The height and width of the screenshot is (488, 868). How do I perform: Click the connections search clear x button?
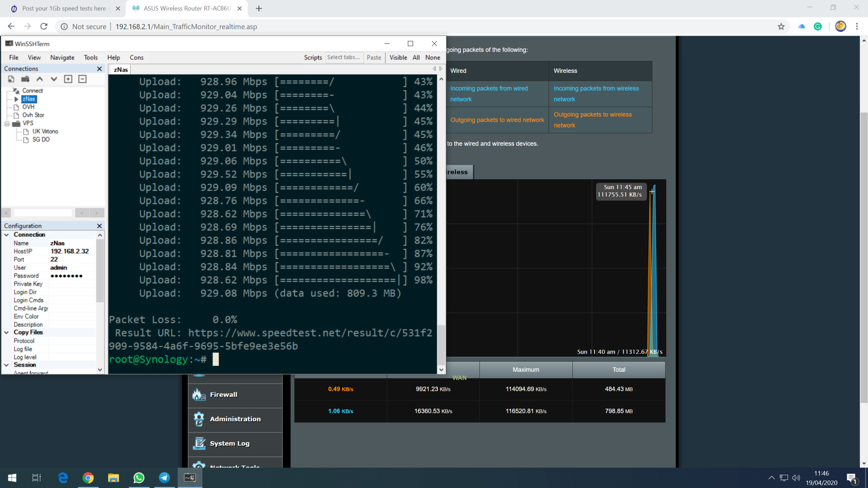[6, 213]
